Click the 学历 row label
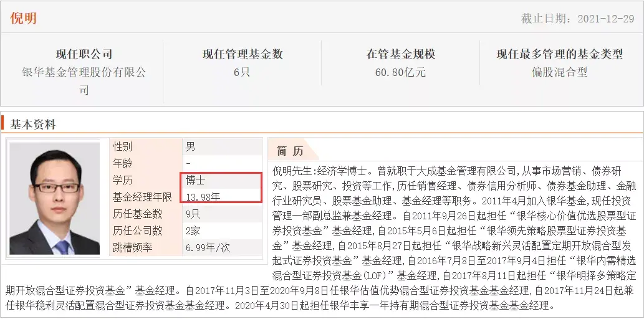 click(x=122, y=180)
